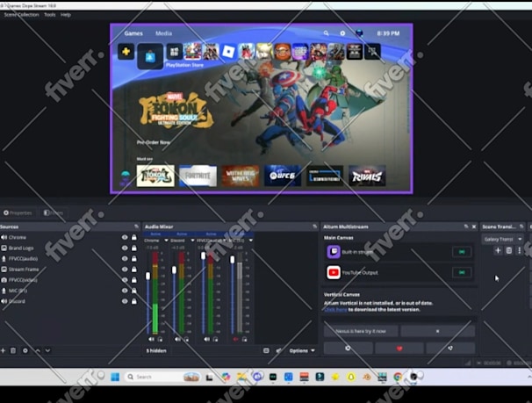Mute the Chrome mixer channel
Viewport: 532px width, 403px height.
(151, 339)
